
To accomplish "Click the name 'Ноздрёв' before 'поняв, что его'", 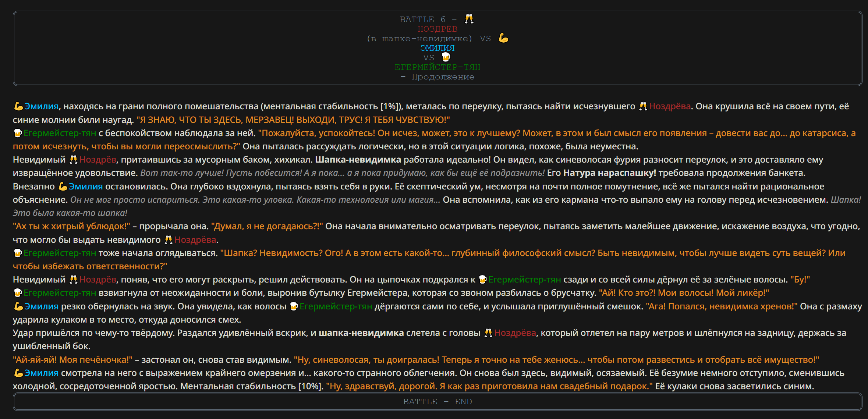I will [98, 280].
